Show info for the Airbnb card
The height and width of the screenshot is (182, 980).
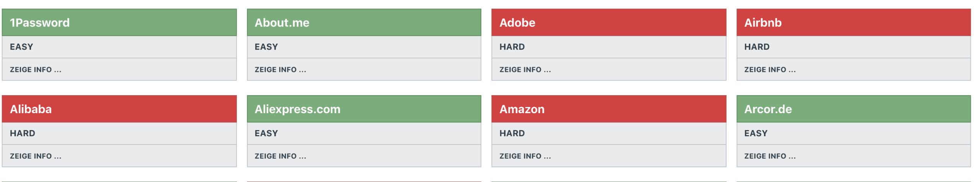[769, 70]
